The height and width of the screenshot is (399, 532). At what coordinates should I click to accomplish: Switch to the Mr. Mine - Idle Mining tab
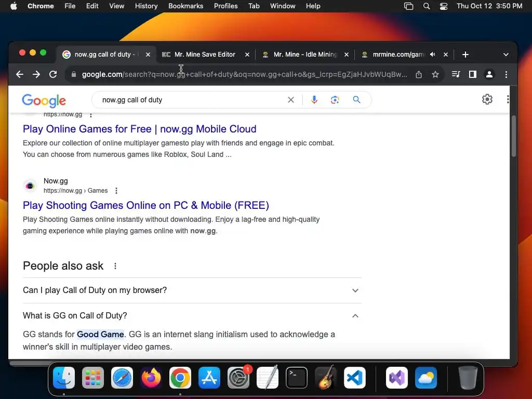point(305,54)
